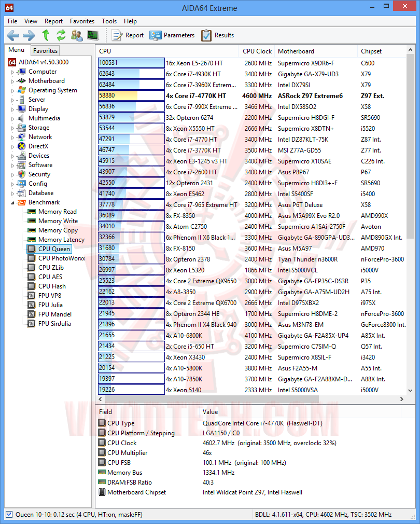Open the Report menu

(x=53, y=21)
